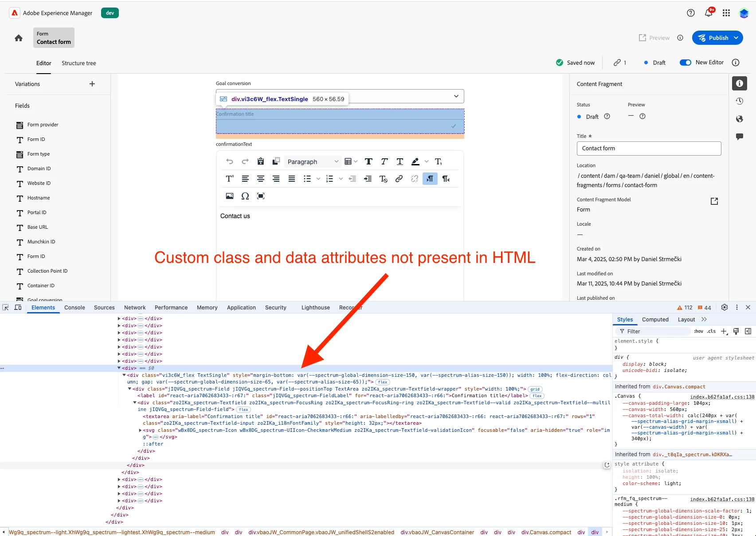Add a new variation with plus button
756x536 pixels.
point(92,84)
